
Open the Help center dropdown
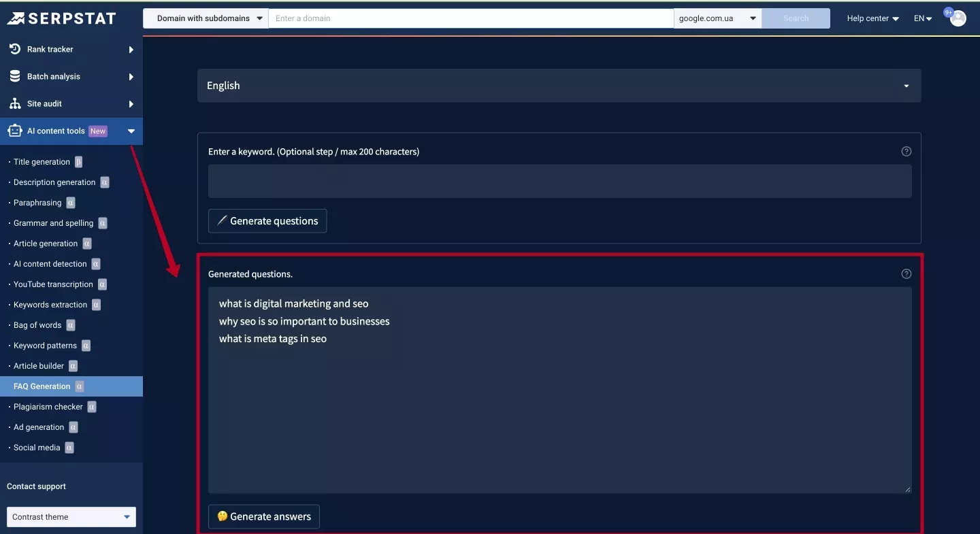[x=873, y=18]
